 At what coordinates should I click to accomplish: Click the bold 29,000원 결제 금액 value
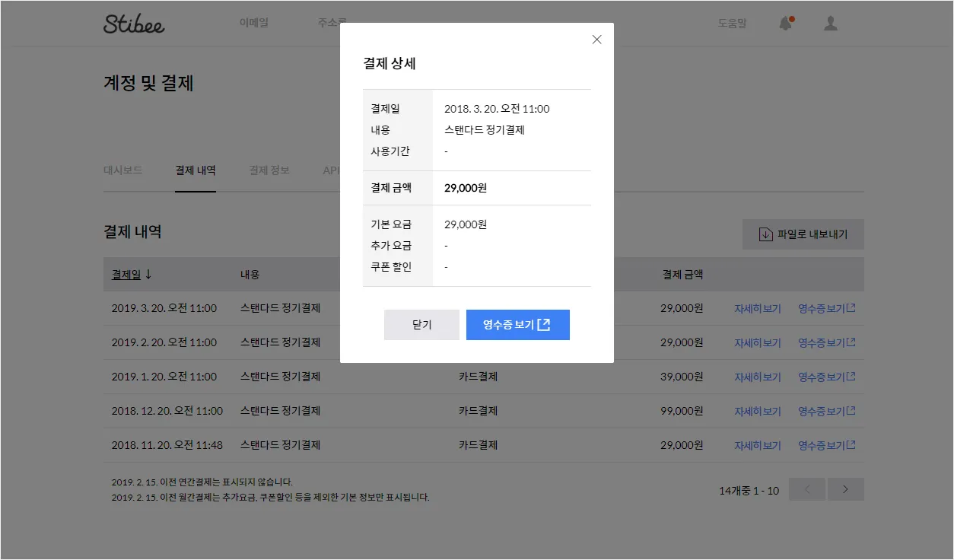pyautogui.click(x=466, y=188)
